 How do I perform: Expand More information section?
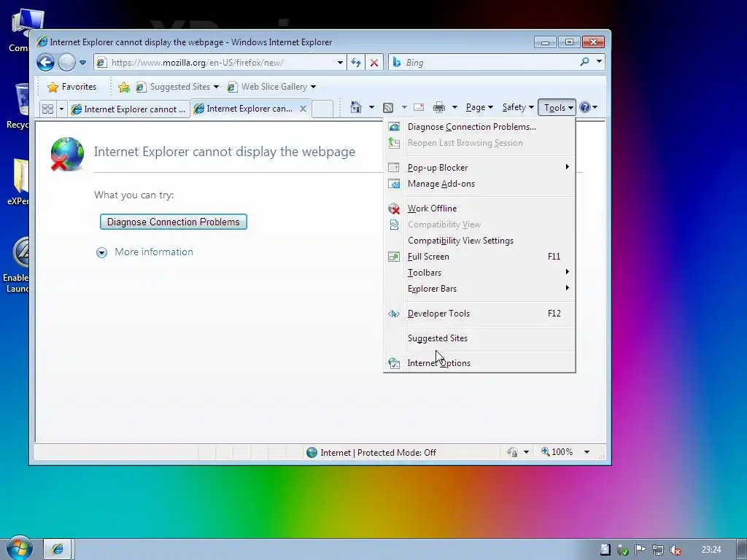point(145,252)
